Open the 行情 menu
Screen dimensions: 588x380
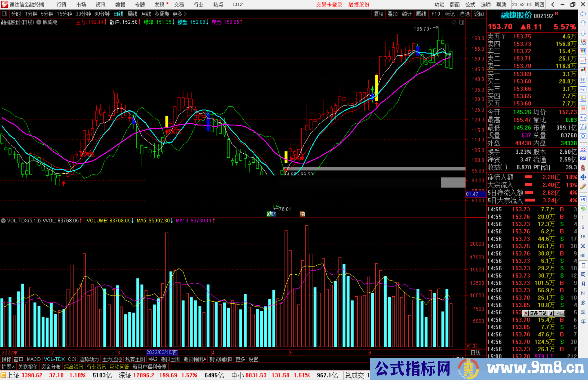61,4
